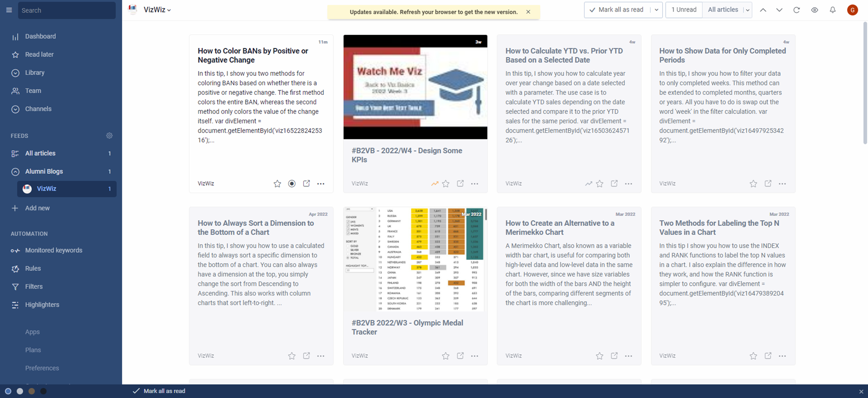Click trending icon on Design Some KPIs card
This screenshot has height=398, width=868.
(434, 184)
